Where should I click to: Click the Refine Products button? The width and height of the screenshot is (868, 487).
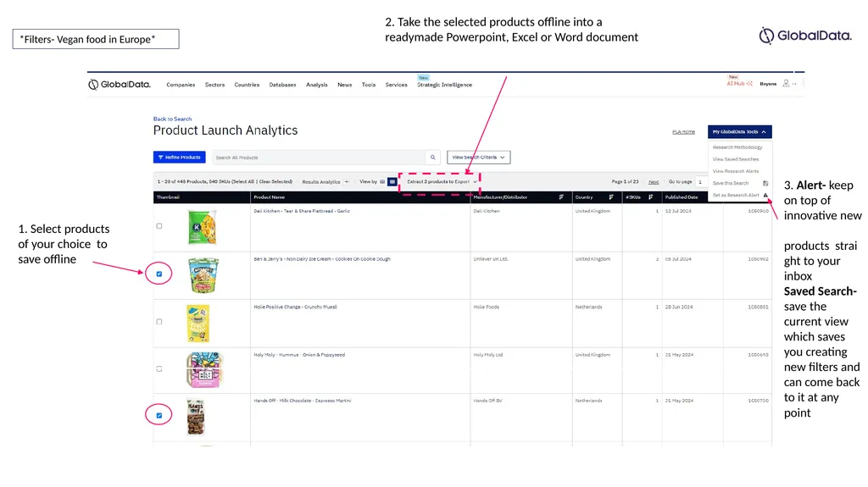click(180, 158)
